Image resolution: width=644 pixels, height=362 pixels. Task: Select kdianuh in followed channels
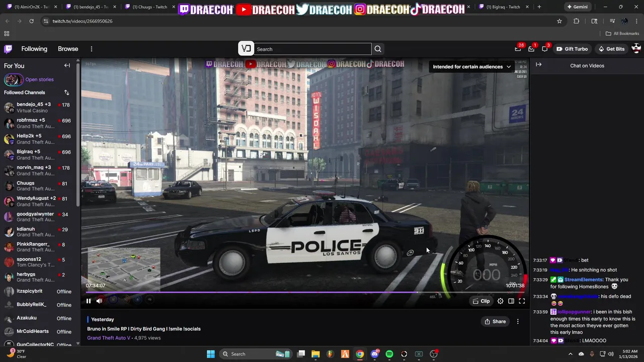click(x=39, y=232)
